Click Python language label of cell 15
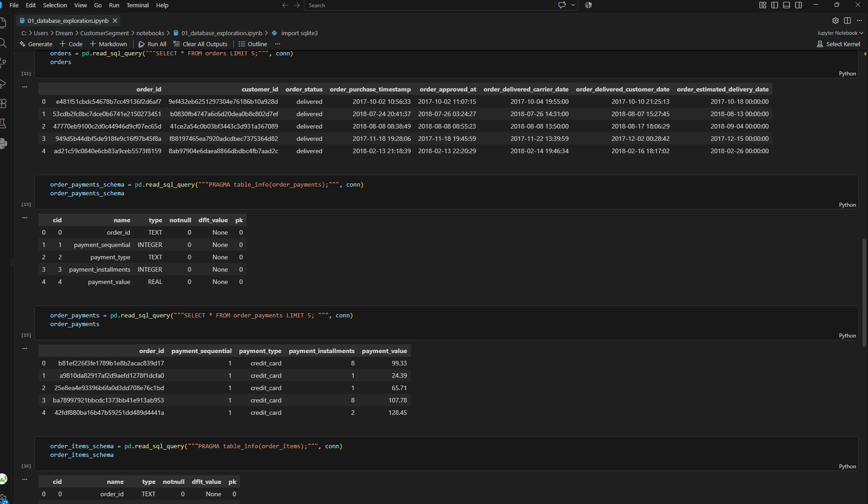Viewport: 868px width, 504px height. coord(847,336)
